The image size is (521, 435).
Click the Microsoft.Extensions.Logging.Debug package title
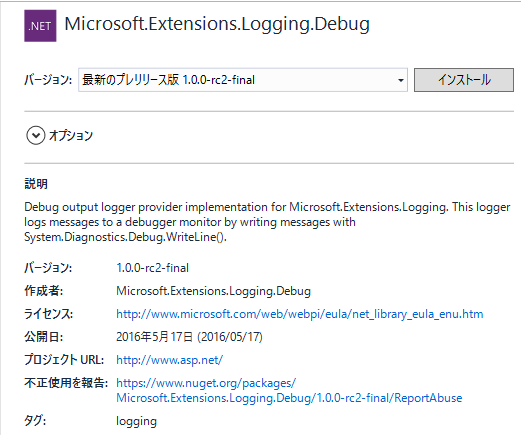tap(217, 24)
